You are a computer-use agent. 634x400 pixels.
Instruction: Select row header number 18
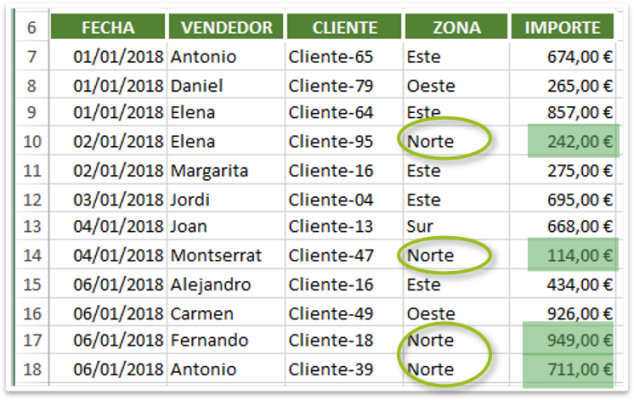(32, 369)
